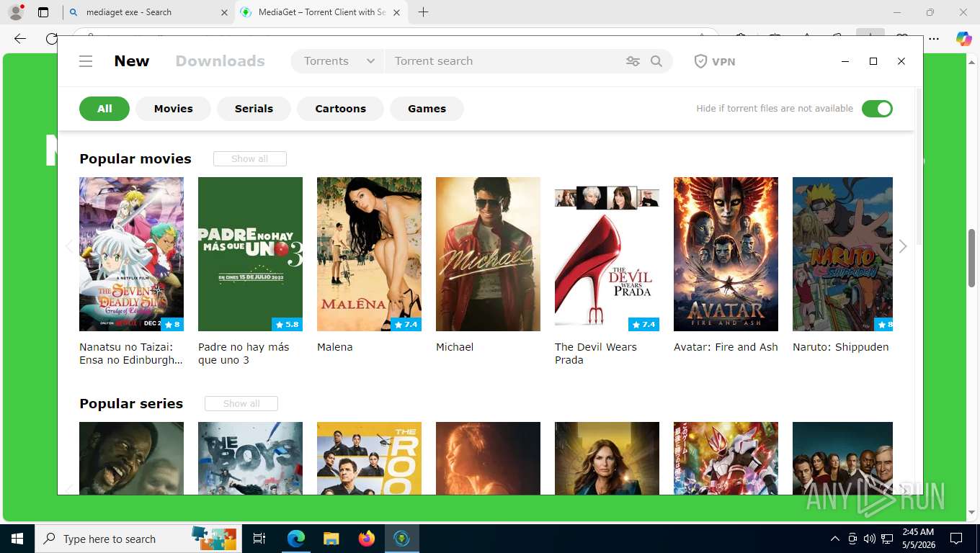Select the Serials category filter

pyautogui.click(x=254, y=109)
